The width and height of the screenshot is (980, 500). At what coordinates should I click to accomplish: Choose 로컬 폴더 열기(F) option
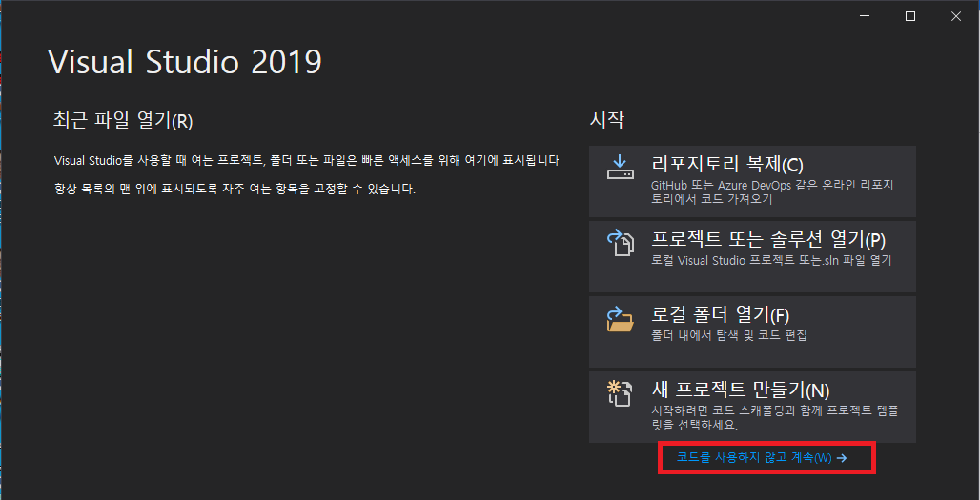click(x=752, y=331)
